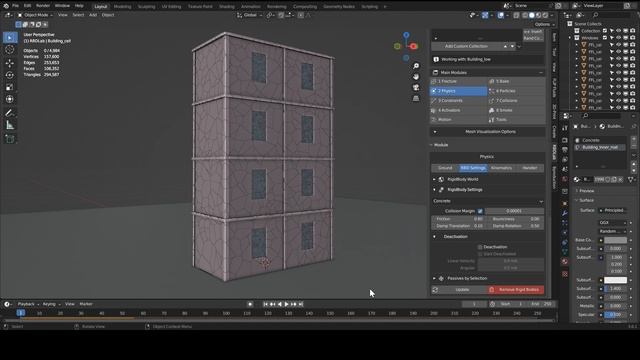
Task: Switch to the Ground tab
Action: pos(445,168)
